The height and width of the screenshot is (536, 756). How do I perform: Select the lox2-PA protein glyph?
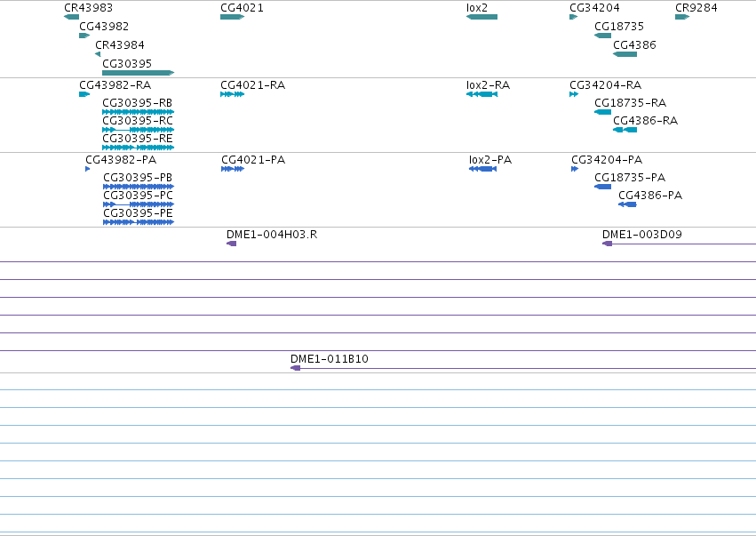click(x=482, y=169)
